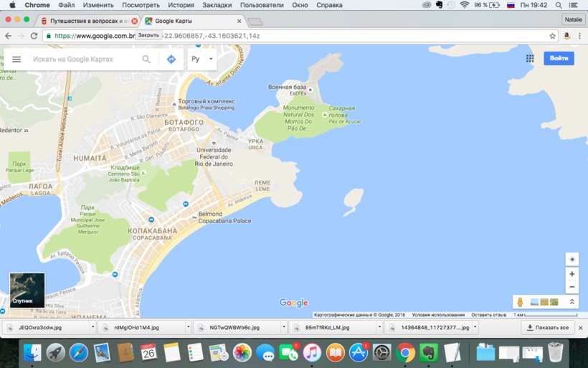The width and height of the screenshot is (588, 368).
Task: Open dropdown arrow for JEQOxra3cdw.jpg download
Action: tap(93, 328)
